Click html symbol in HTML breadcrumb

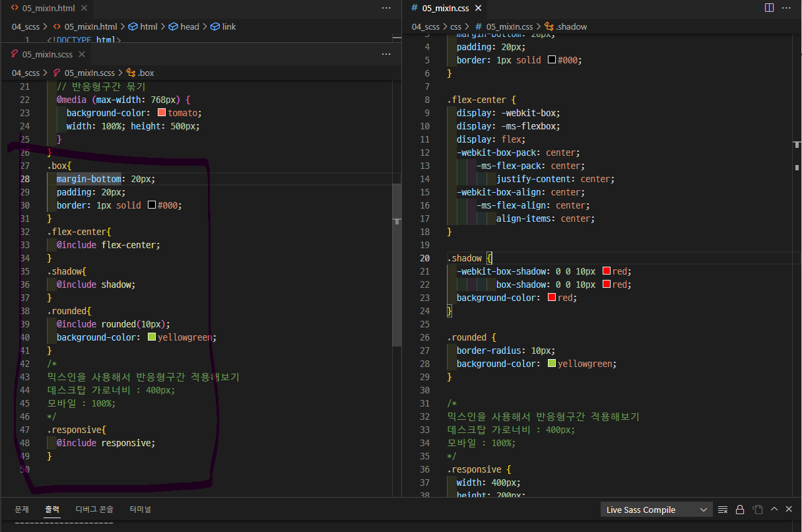(x=144, y=27)
